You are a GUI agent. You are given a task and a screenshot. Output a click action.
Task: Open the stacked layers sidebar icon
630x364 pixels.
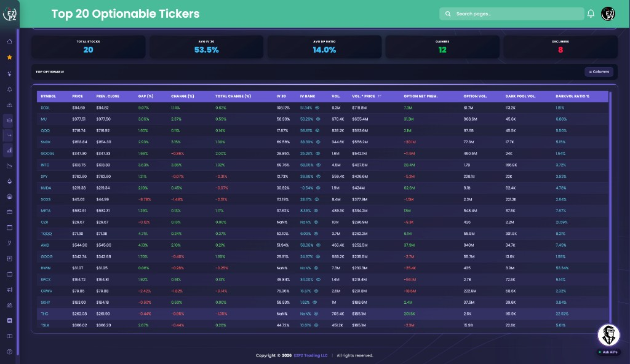(x=10, y=120)
